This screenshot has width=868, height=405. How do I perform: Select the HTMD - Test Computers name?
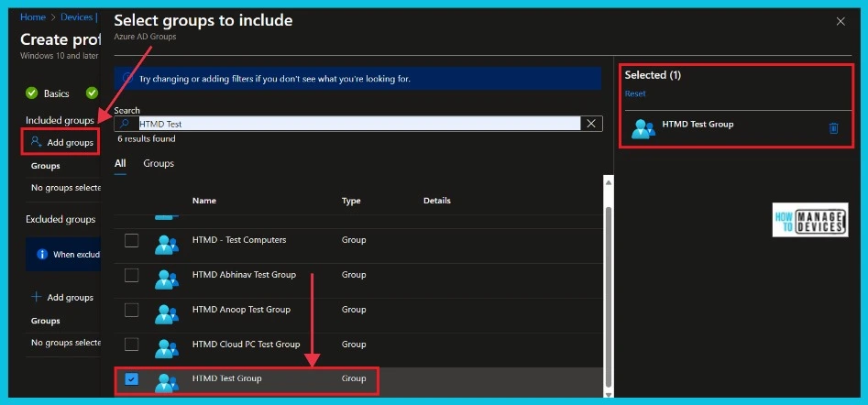239,240
